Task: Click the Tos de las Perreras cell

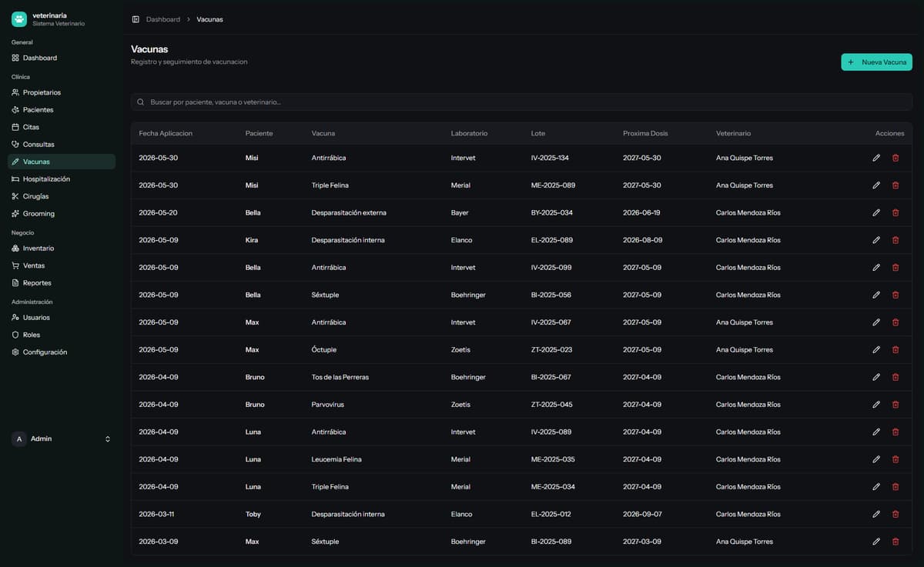Action: [340, 377]
